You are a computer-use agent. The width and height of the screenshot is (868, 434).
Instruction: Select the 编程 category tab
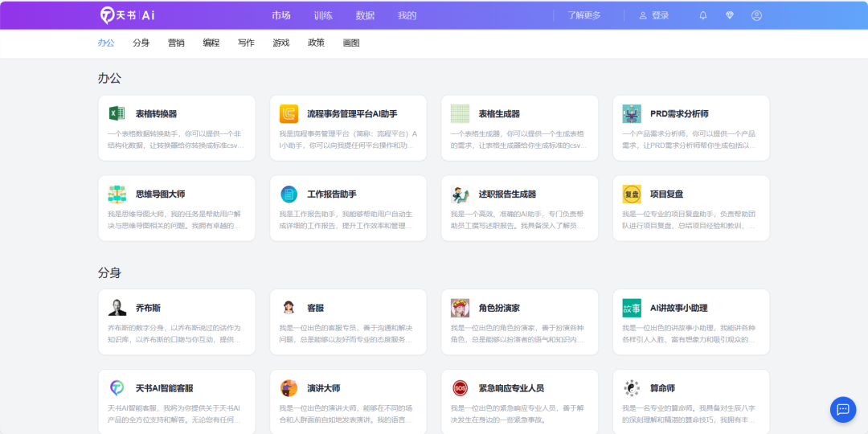pos(211,43)
